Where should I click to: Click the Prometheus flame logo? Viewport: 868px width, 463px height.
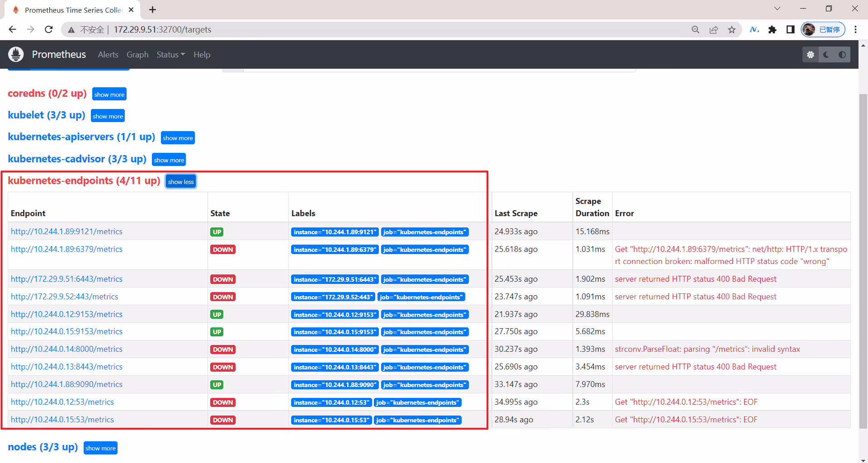tap(16, 54)
